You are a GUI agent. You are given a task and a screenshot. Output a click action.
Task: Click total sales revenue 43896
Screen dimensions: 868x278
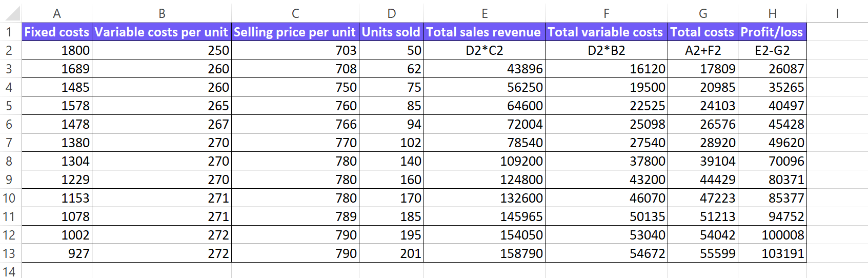click(485, 69)
